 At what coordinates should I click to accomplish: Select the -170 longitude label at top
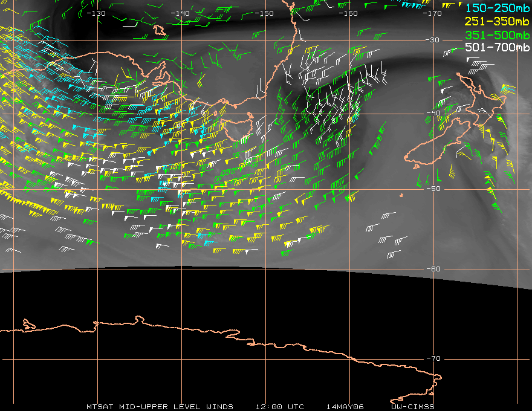point(432,13)
